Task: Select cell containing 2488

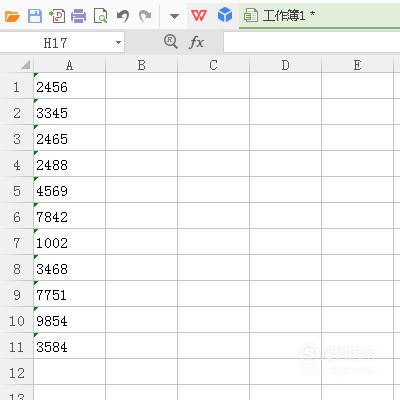Action: pos(69,165)
